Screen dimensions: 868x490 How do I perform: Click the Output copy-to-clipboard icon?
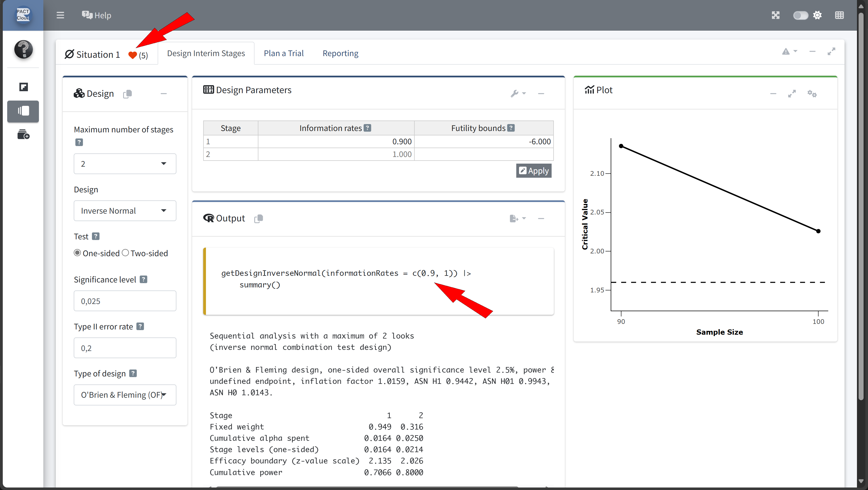tap(258, 219)
